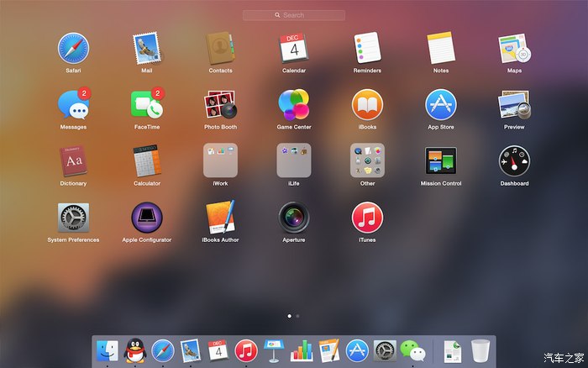Open Game Center app

[x=294, y=104]
